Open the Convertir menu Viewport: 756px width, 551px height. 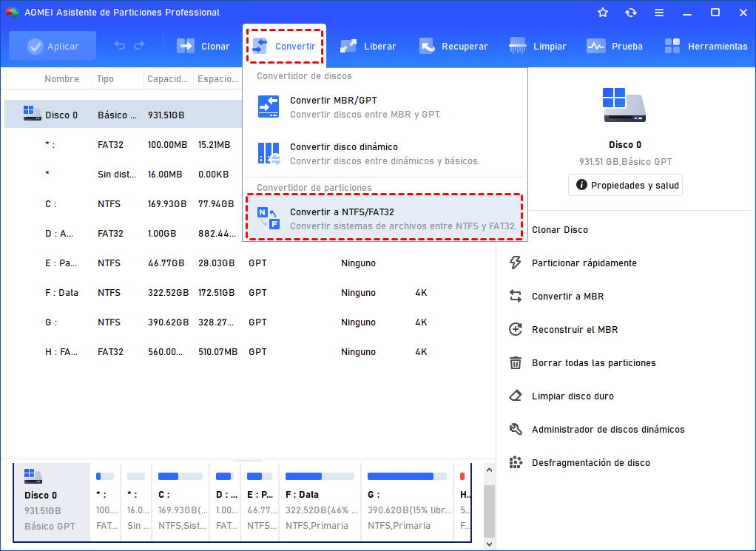click(285, 47)
